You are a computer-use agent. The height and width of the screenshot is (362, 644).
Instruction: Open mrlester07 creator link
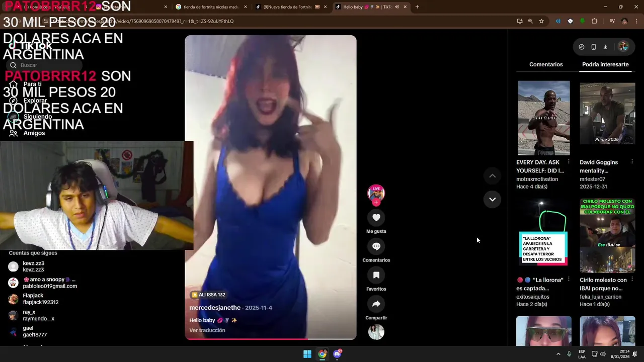pos(592,179)
